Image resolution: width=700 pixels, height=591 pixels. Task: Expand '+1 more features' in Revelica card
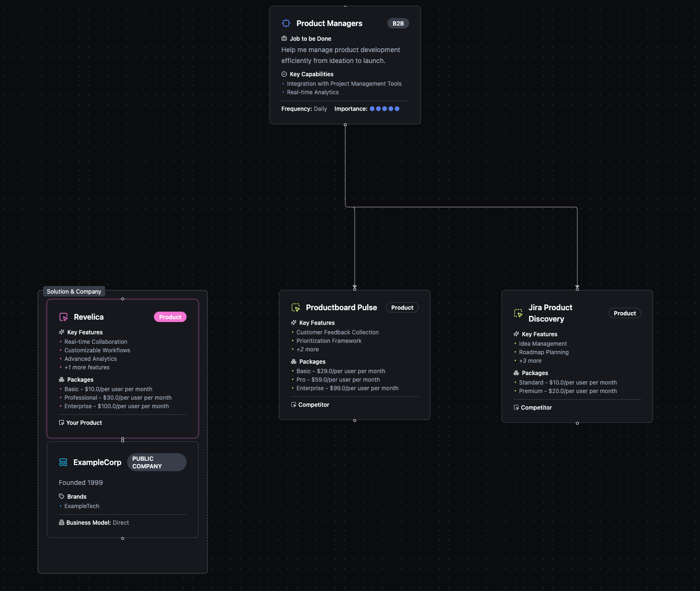point(87,367)
